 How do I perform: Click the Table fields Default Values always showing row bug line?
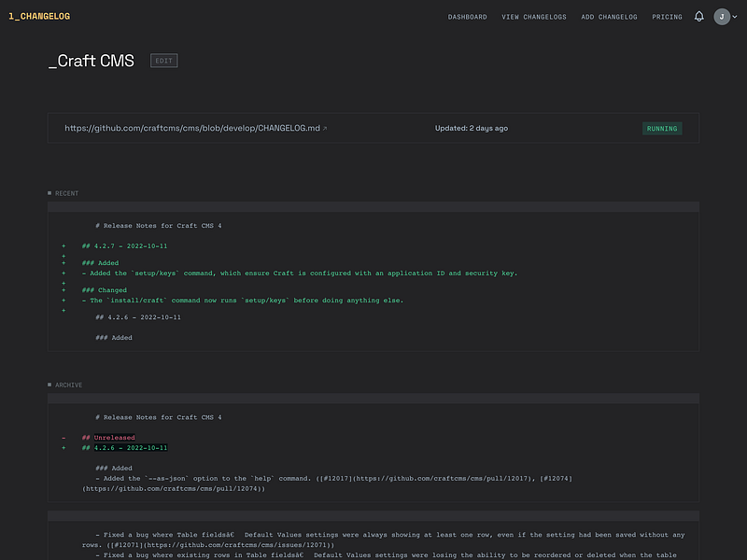[x=384, y=540]
